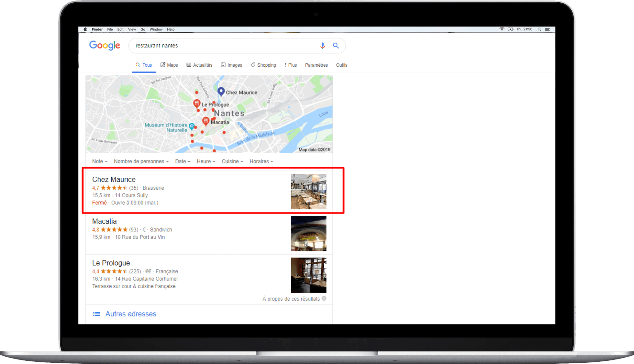634x364 pixels.
Task: Click the blue search magnifier button
Action: tap(336, 46)
